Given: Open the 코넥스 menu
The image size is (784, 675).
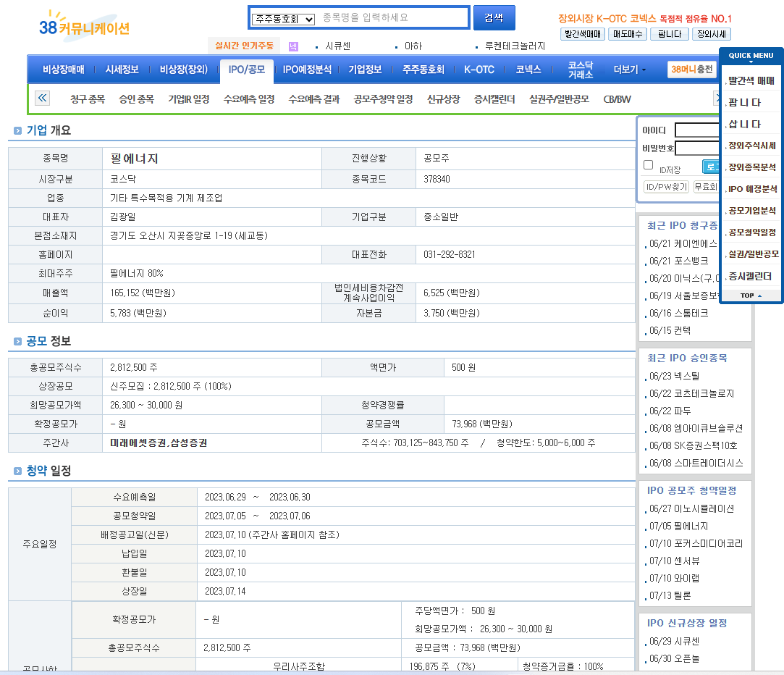Looking at the screenshot, I should [x=528, y=70].
